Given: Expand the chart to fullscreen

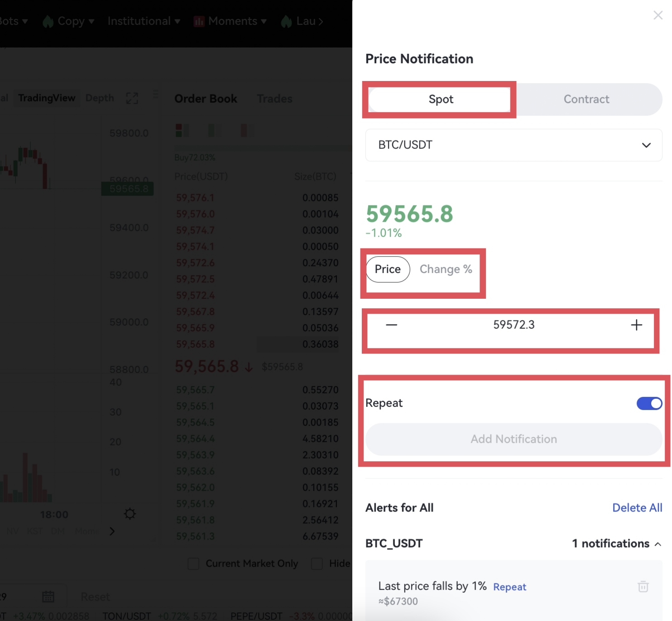Looking at the screenshot, I should [x=132, y=98].
